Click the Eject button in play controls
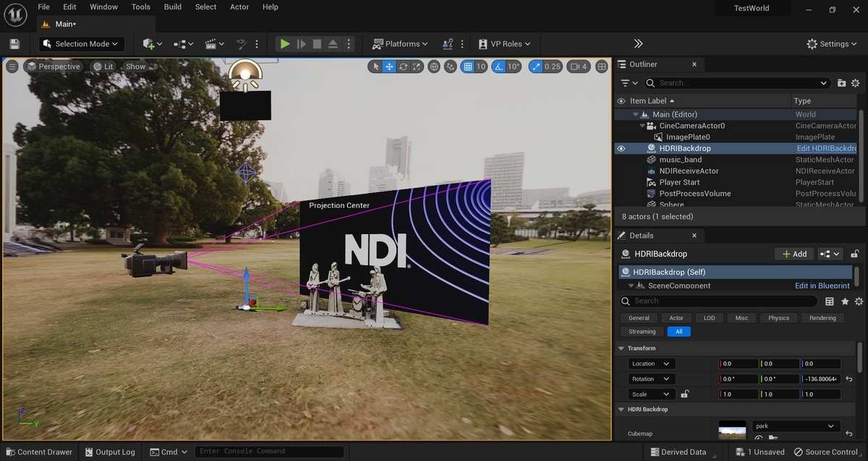The height and width of the screenshot is (461, 868). (x=333, y=44)
